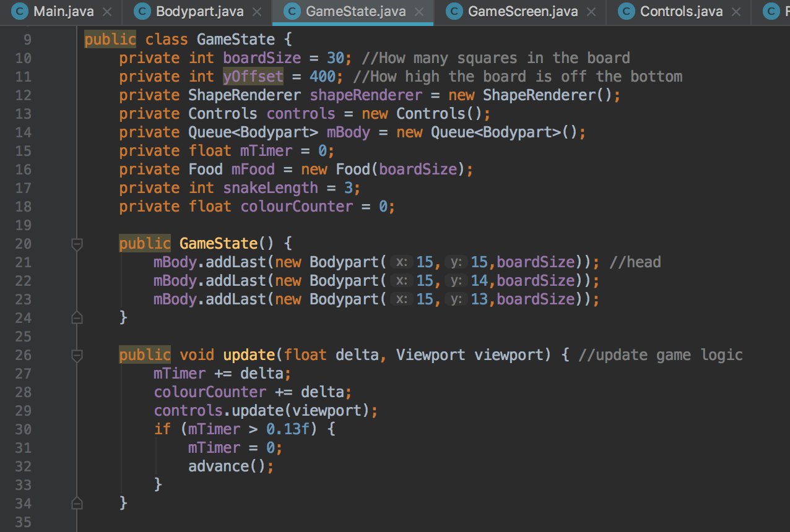Screen dimensions: 790x532
Task: Click line number 19 in the gutter
Action: tap(23, 225)
